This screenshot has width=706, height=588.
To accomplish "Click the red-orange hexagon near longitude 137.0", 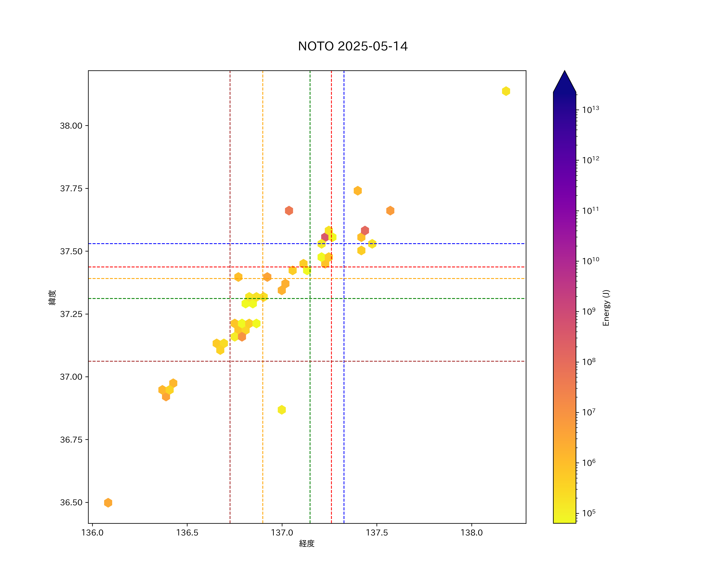I will pyautogui.click(x=289, y=211).
